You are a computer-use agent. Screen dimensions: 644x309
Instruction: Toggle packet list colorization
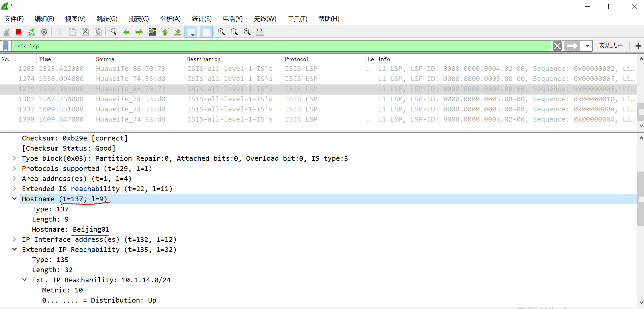(x=206, y=32)
